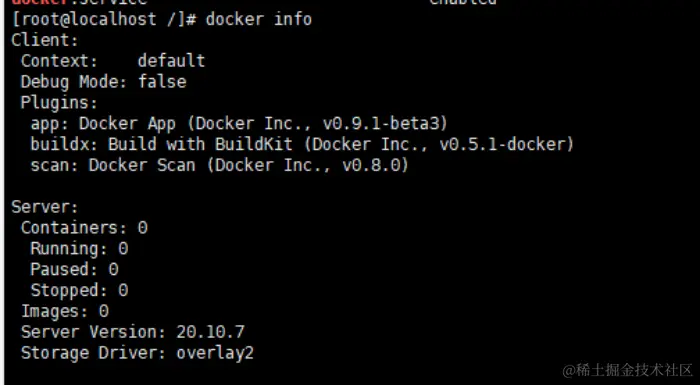Viewport: 700px width, 385px height.
Task: Click the 'Containers: 0' line
Action: tap(84, 228)
